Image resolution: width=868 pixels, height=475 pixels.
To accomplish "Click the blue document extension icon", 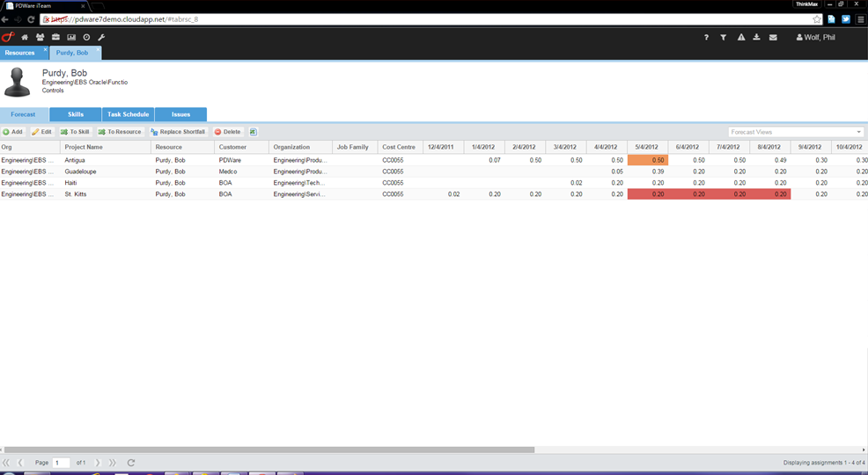I will pyautogui.click(x=831, y=19).
